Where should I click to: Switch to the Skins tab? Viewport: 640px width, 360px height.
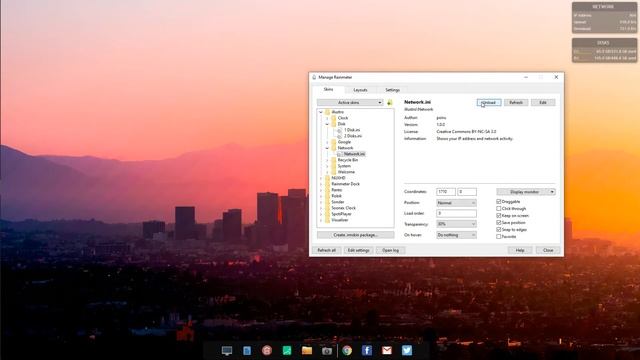[329, 89]
